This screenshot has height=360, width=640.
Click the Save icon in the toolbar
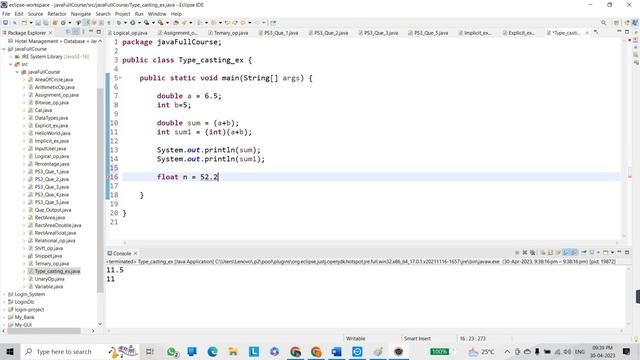point(38,23)
